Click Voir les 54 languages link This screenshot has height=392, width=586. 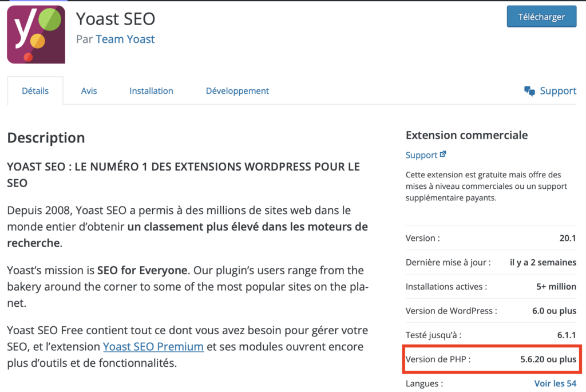coord(555,383)
